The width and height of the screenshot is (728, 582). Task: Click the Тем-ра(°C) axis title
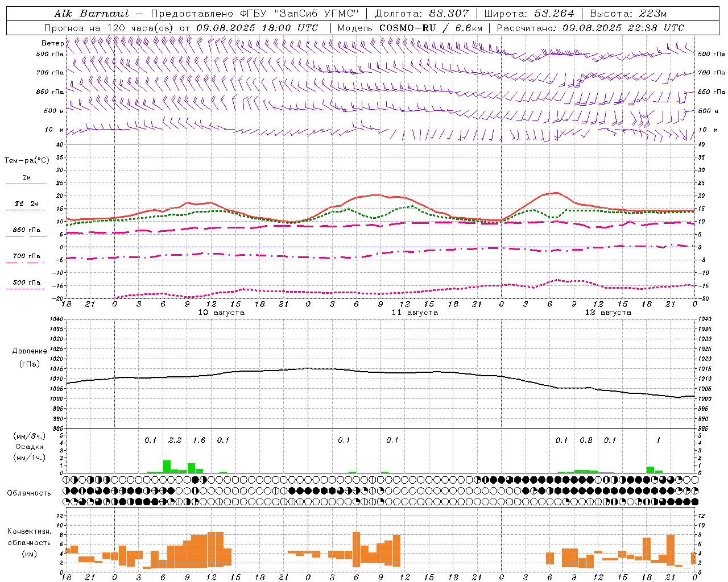[x=27, y=161]
